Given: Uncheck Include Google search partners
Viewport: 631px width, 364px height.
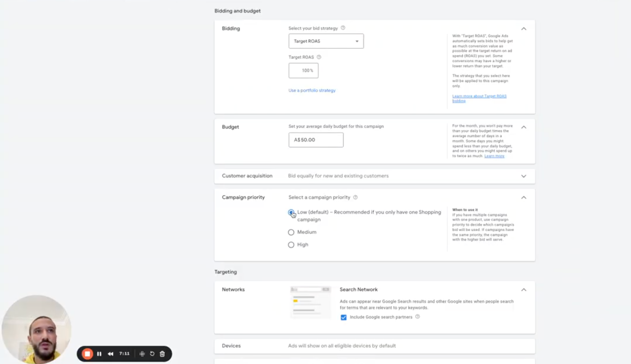Looking at the screenshot, I should tap(343, 317).
